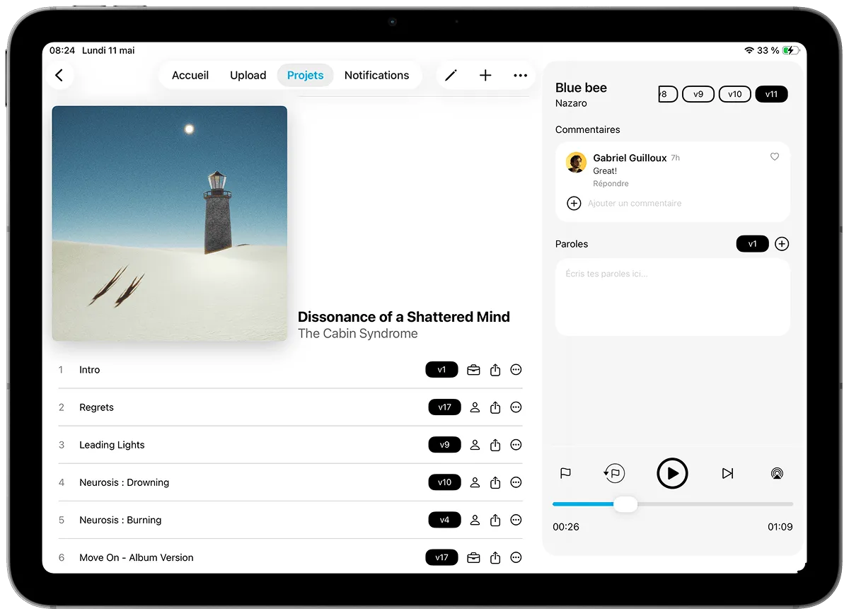The height and width of the screenshot is (616, 849).
Task: Tap the Wi-Fi icon in status bar
Action: [749, 50]
